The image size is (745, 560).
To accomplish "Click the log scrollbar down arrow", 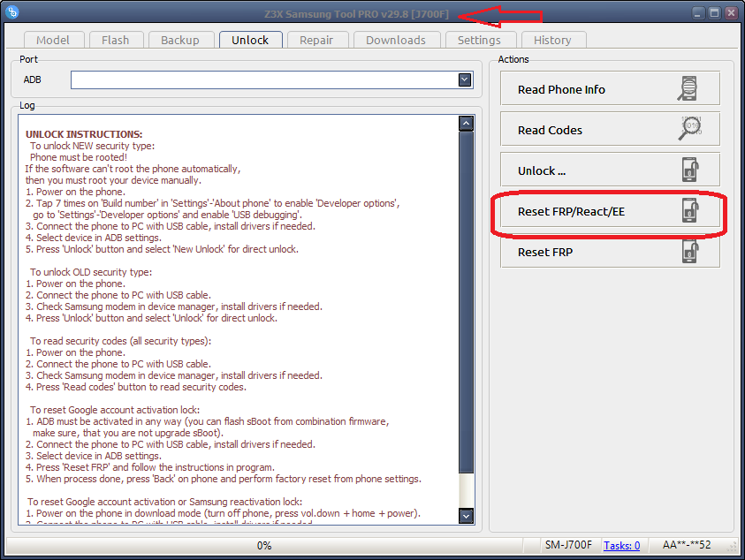I will coord(466,516).
